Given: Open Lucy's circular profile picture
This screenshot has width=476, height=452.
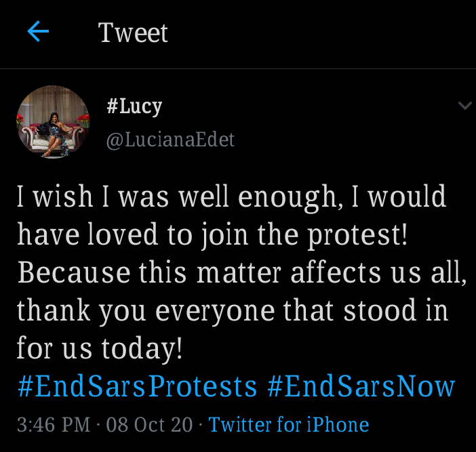Looking at the screenshot, I should point(53,122).
